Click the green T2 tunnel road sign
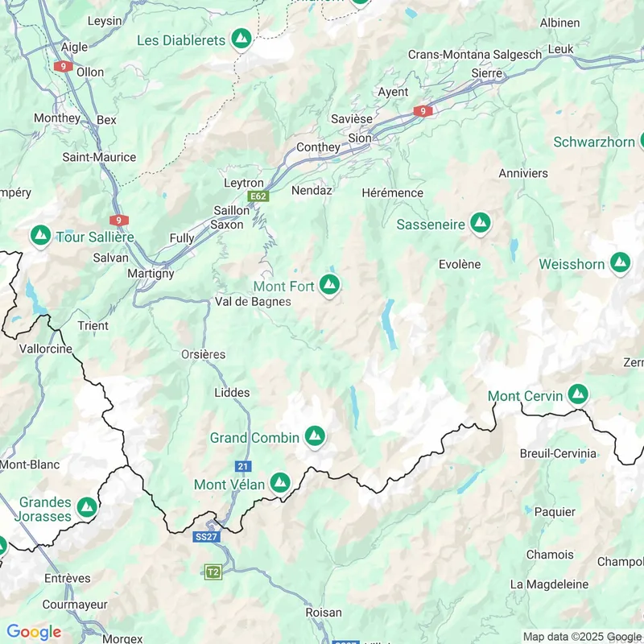644x644 pixels. [x=213, y=572]
